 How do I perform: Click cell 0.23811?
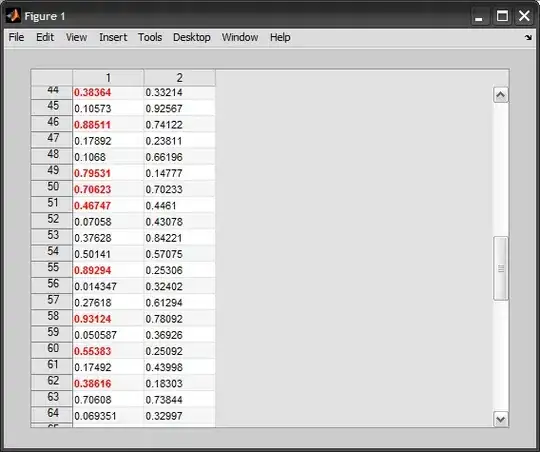pyautogui.click(x=179, y=141)
